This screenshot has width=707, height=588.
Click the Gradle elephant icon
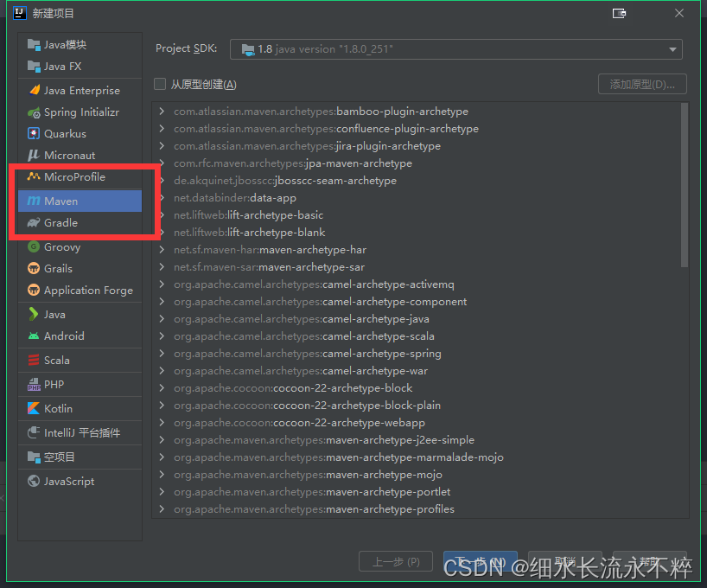pos(34,222)
